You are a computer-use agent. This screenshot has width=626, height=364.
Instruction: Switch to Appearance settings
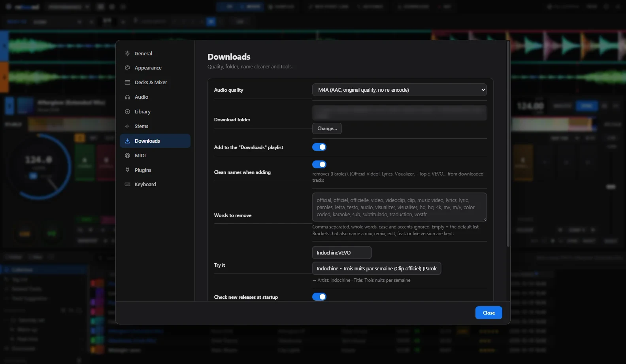point(155,68)
